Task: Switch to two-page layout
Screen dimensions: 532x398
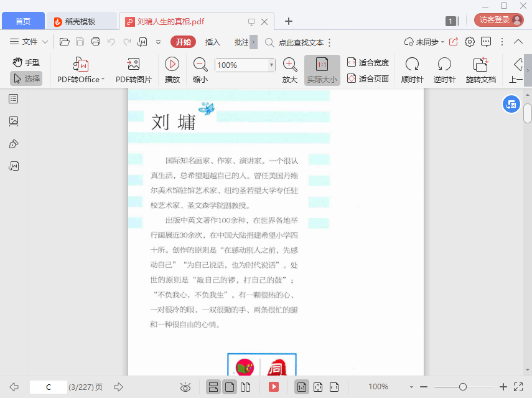Action: [245, 387]
